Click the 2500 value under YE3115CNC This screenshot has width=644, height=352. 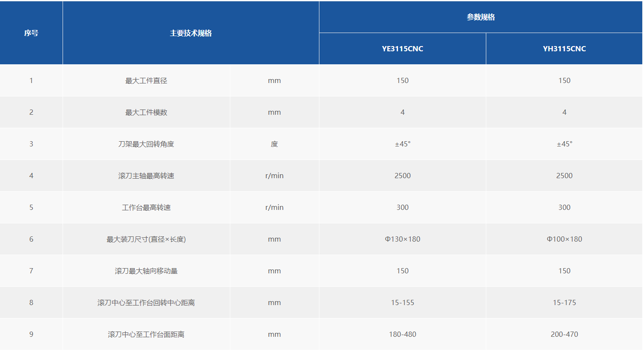pyautogui.click(x=402, y=176)
